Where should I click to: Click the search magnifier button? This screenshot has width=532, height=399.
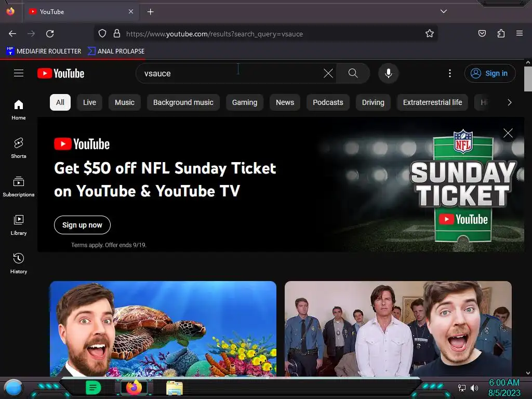point(353,73)
